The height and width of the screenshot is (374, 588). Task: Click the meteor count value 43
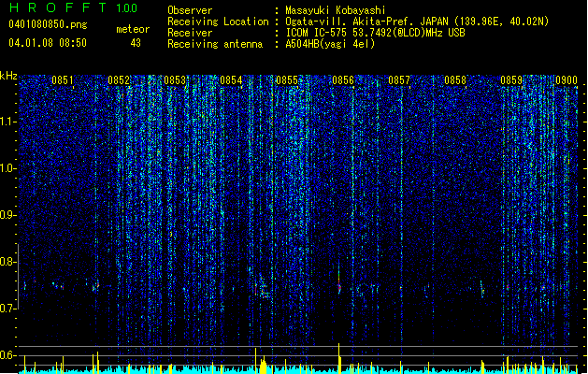point(136,43)
